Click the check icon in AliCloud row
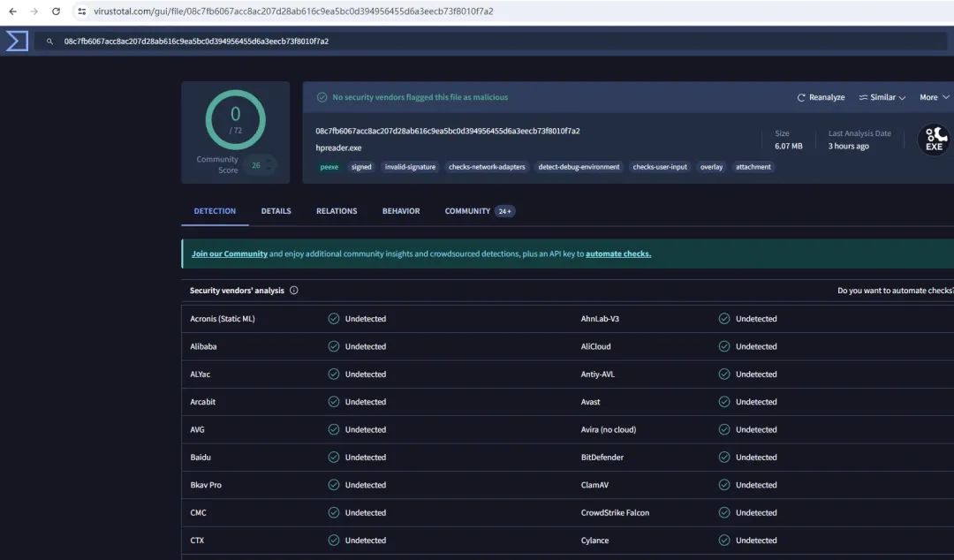 pyautogui.click(x=724, y=346)
